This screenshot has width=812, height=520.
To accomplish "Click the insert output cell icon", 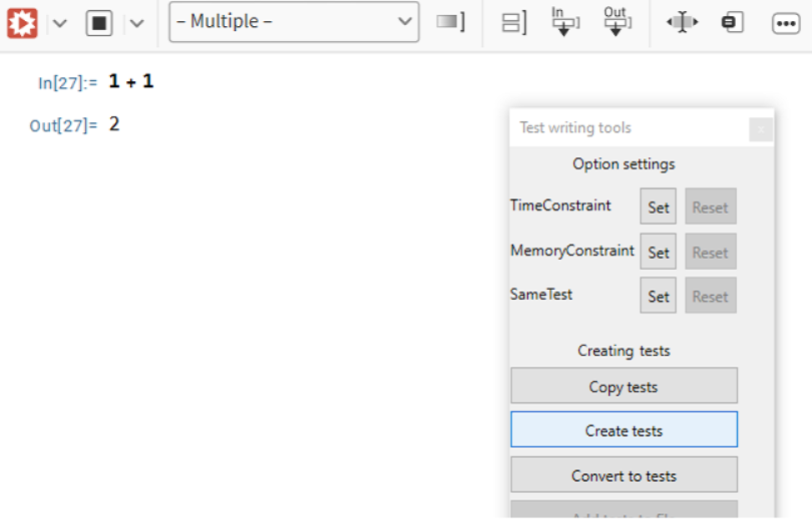I will click(617, 22).
